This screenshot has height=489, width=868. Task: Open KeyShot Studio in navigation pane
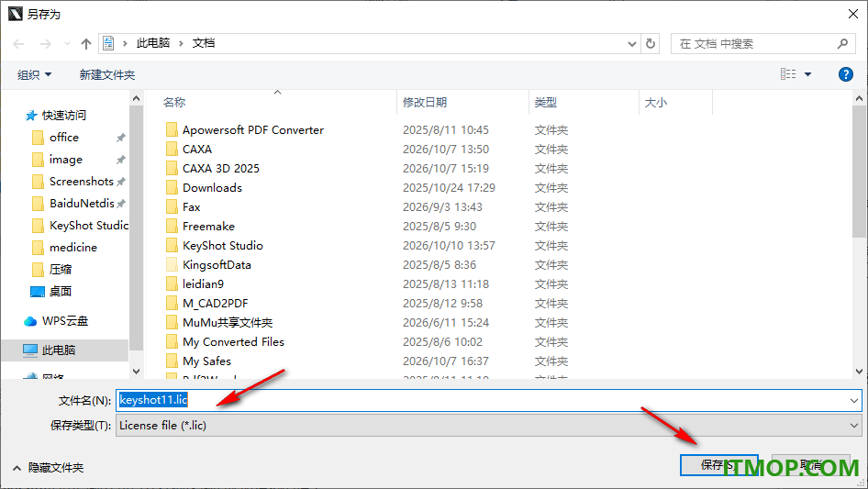89,226
